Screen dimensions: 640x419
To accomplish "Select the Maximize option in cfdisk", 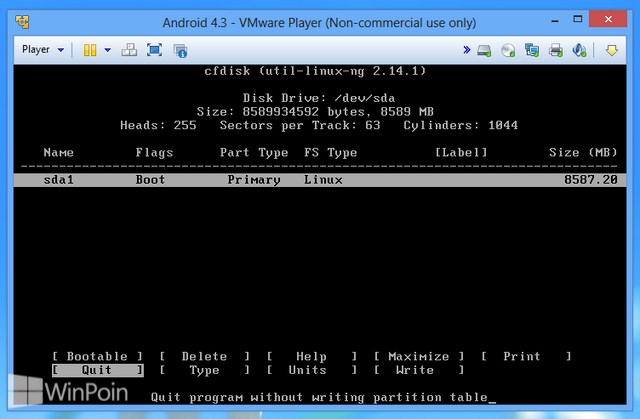I will tap(419, 356).
